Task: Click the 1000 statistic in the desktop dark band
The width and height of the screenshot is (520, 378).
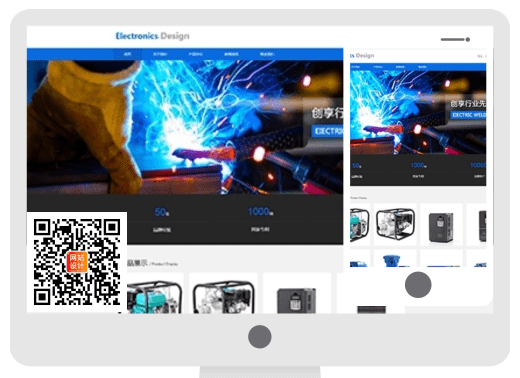Action: [x=260, y=212]
